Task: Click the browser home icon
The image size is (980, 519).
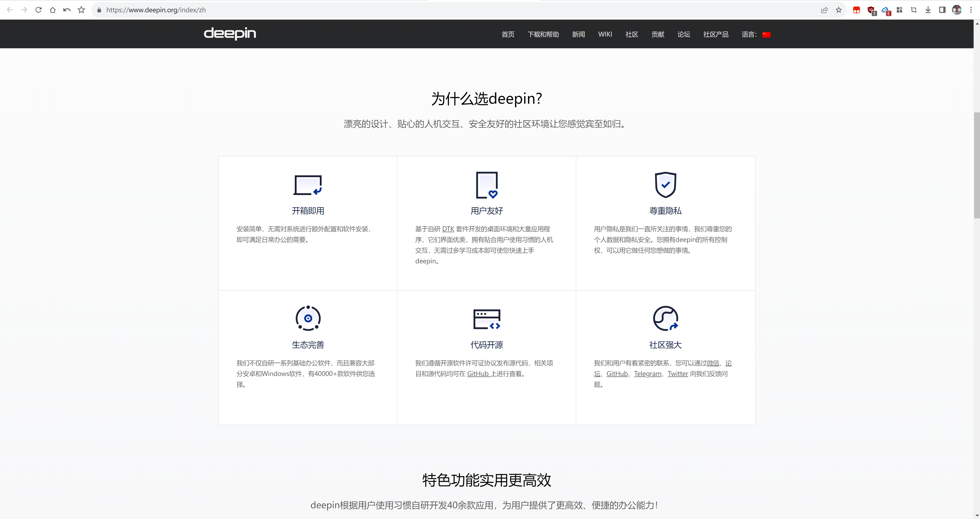Action: pyautogui.click(x=53, y=10)
